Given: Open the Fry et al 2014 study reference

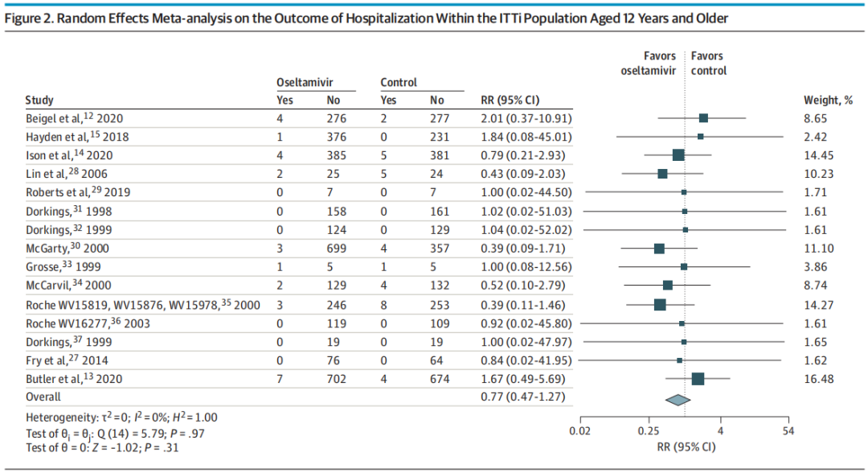Looking at the screenshot, I should point(68,360).
